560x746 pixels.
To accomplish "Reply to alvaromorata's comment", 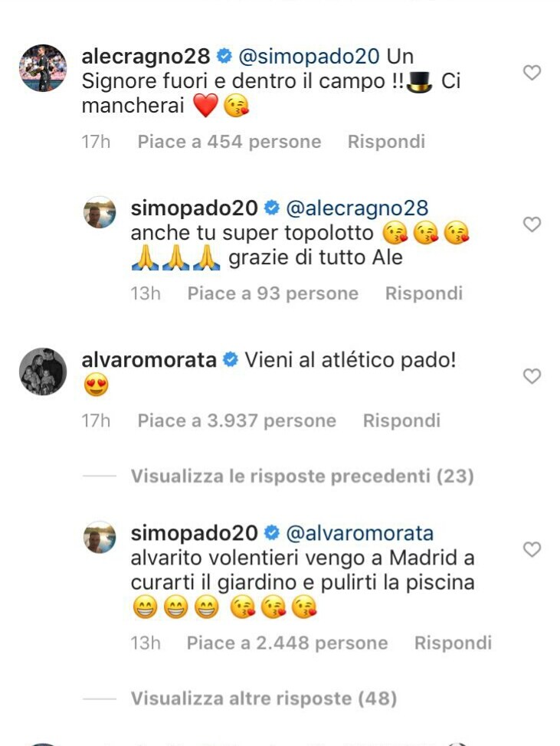I will click(401, 420).
